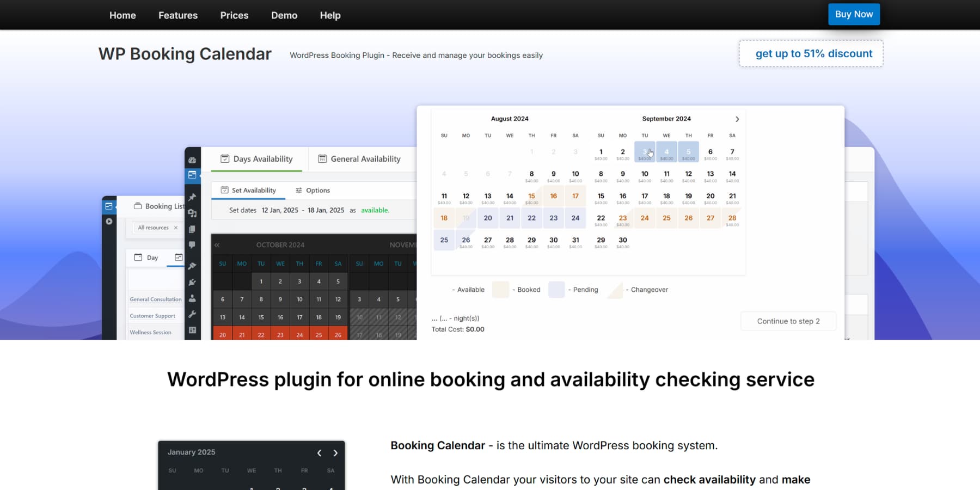The height and width of the screenshot is (490, 980).
Task: Remove the All resources filter tag
Action: tap(175, 228)
